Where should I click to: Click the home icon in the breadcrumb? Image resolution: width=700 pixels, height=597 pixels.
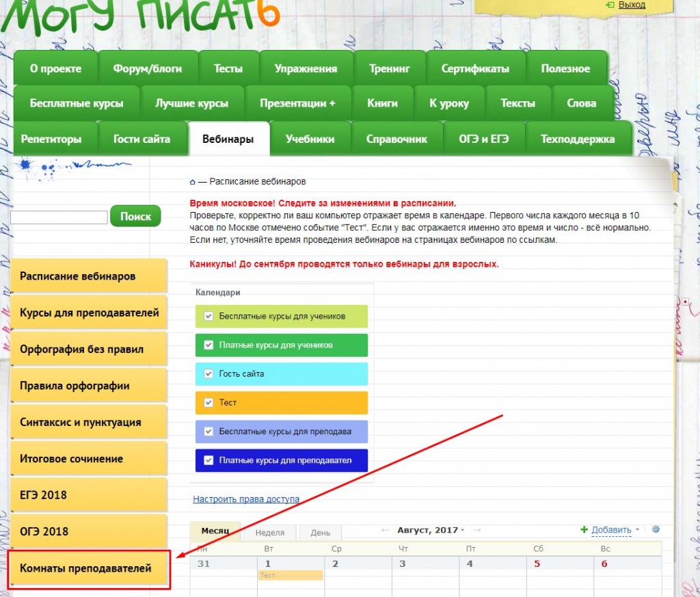(192, 182)
